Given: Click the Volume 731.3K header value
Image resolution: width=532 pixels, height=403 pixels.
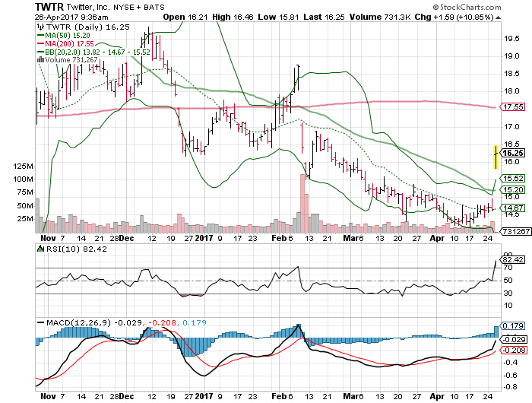Looking at the screenshot, I should (x=380, y=17).
